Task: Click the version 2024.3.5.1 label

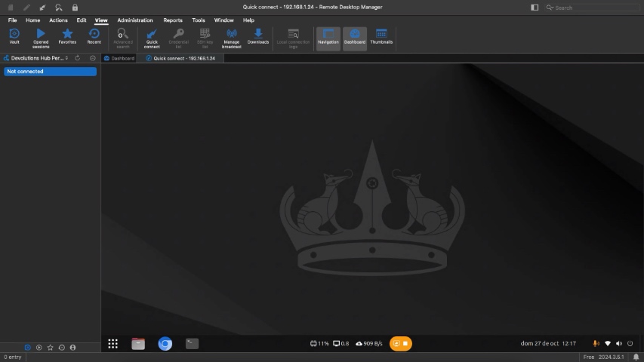Action: tap(611, 357)
